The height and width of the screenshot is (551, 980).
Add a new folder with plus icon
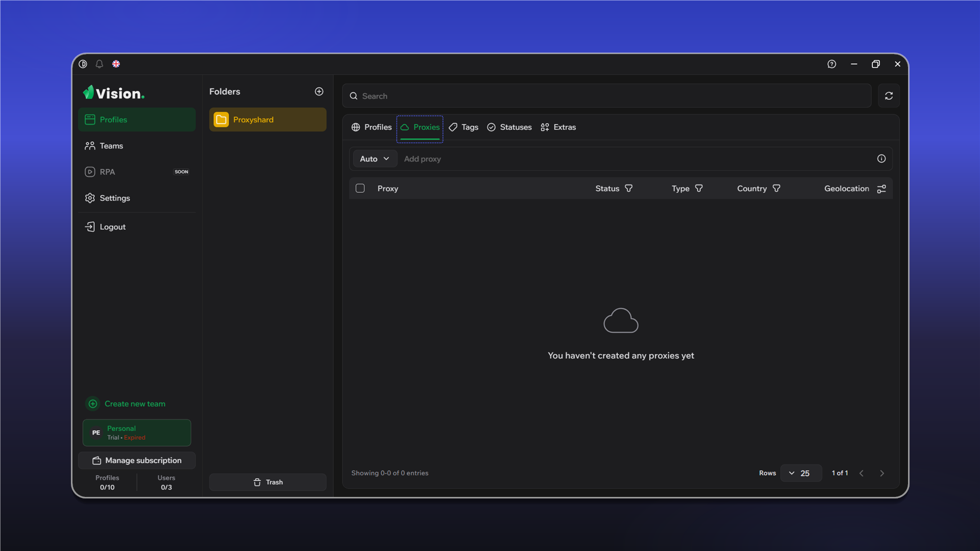click(319, 91)
